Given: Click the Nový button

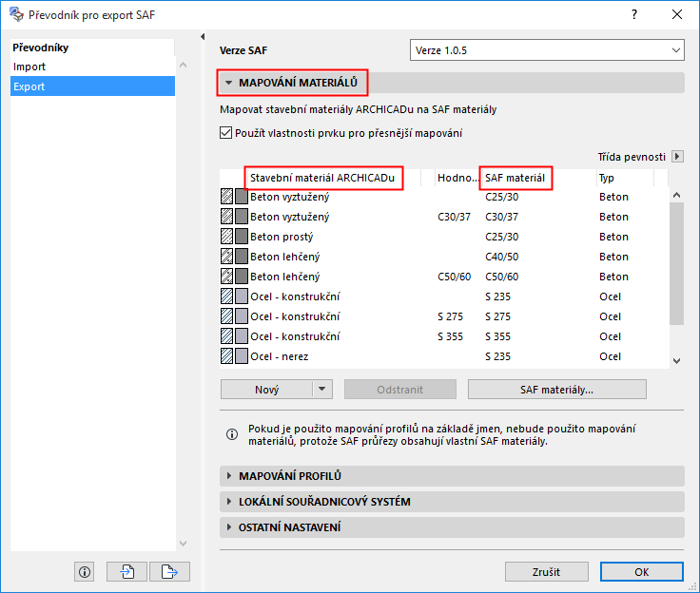Looking at the screenshot, I should pos(266,389).
